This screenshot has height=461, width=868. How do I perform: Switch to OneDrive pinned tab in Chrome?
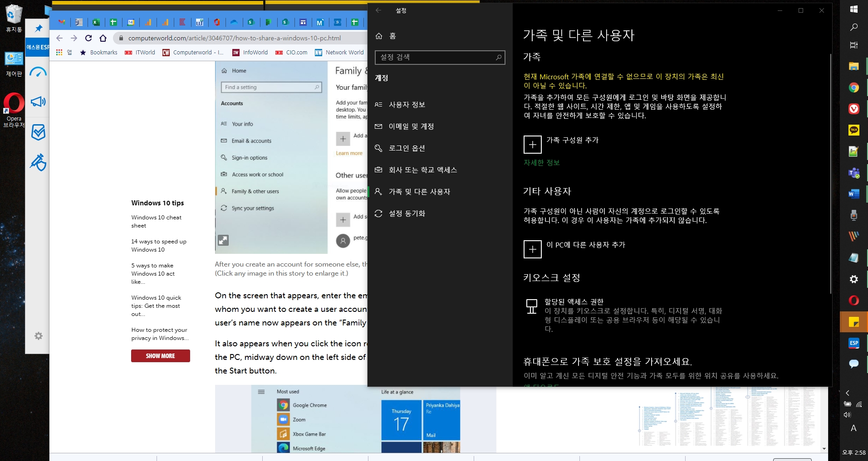(234, 22)
